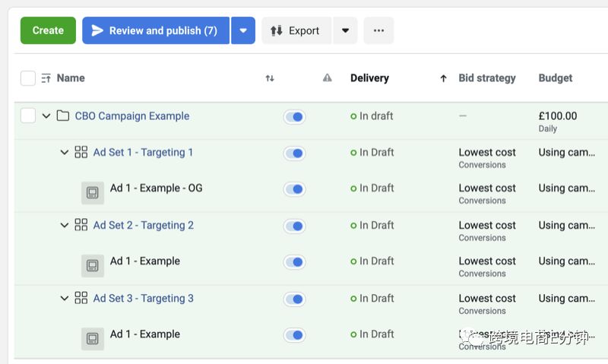Click Review and publish (7) button

pyautogui.click(x=156, y=30)
